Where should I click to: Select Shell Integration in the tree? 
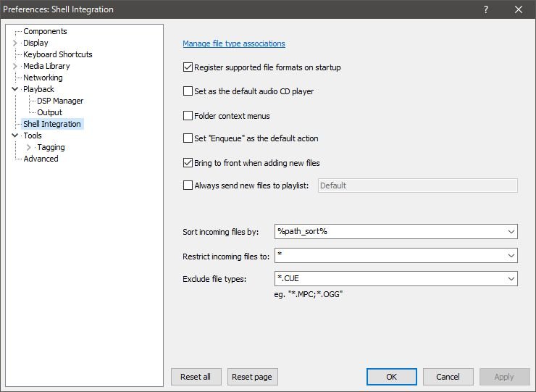(x=52, y=124)
